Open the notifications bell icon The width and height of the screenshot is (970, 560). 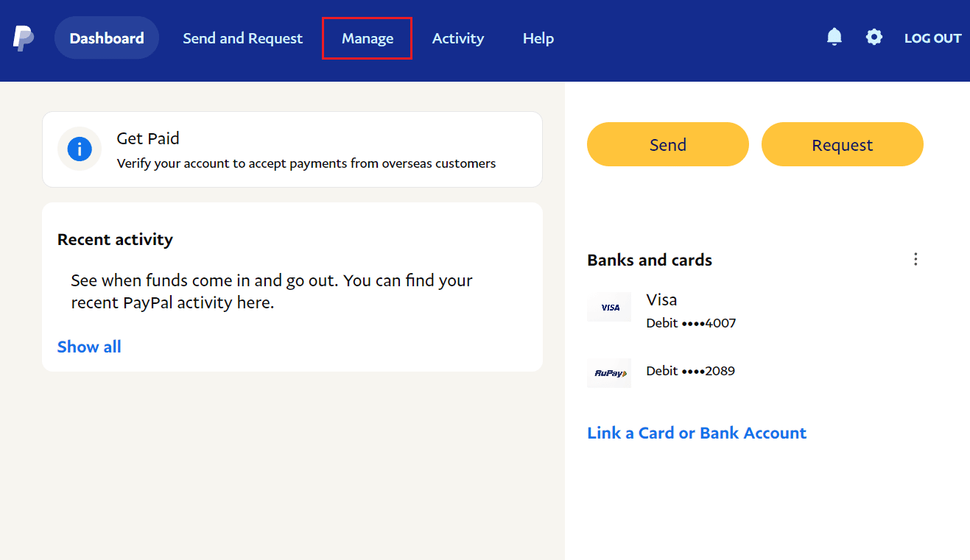click(834, 37)
